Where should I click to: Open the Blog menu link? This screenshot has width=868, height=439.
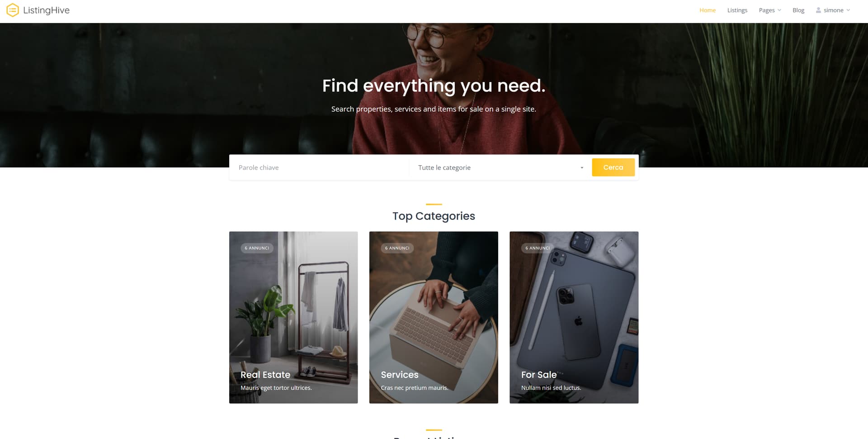tap(798, 10)
